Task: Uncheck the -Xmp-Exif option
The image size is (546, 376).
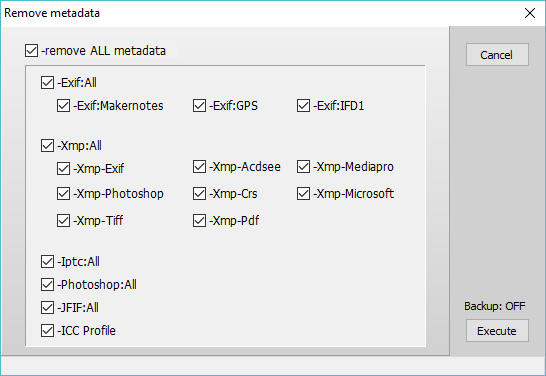Action: tap(63, 169)
